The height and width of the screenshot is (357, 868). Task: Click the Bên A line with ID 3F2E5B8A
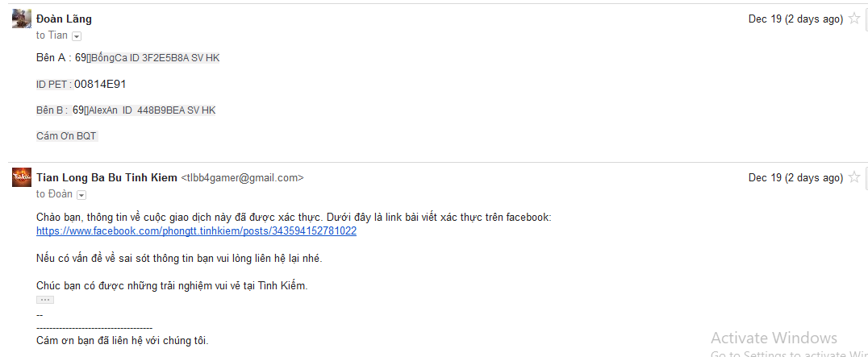(x=128, y=58)
